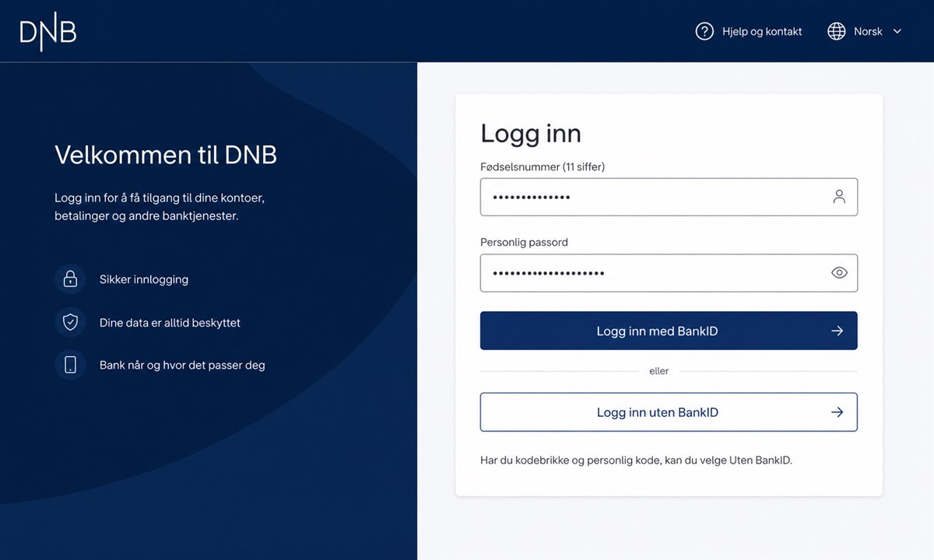This screenshot has width=934, height=560.
Task: Click the 'Sikker innlogging' text
Action: (144, 279)
